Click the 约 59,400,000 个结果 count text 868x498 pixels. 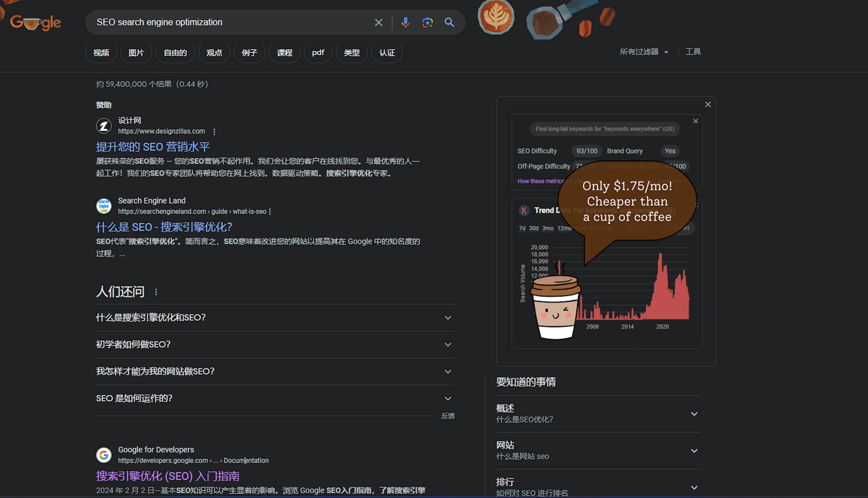(152, 84)
